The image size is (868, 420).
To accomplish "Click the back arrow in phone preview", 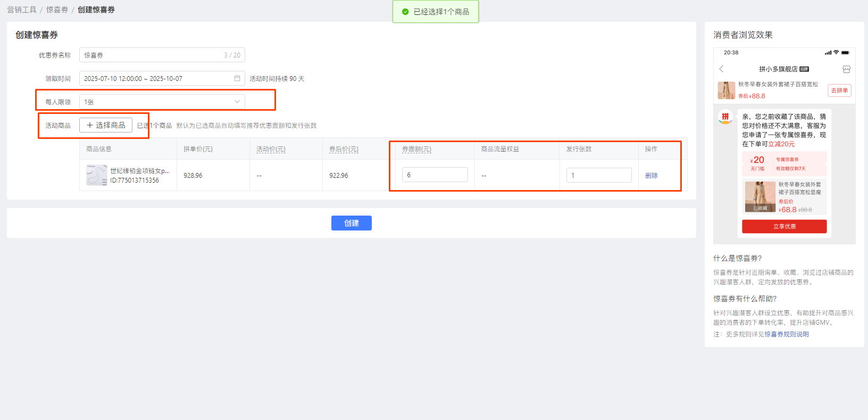I will (721, 69).
